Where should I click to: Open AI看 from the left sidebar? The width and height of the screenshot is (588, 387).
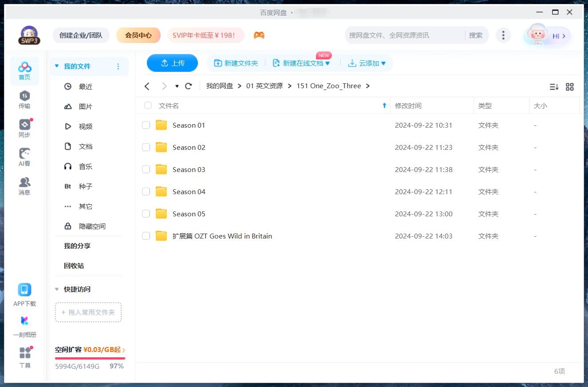tap(24, 156)
